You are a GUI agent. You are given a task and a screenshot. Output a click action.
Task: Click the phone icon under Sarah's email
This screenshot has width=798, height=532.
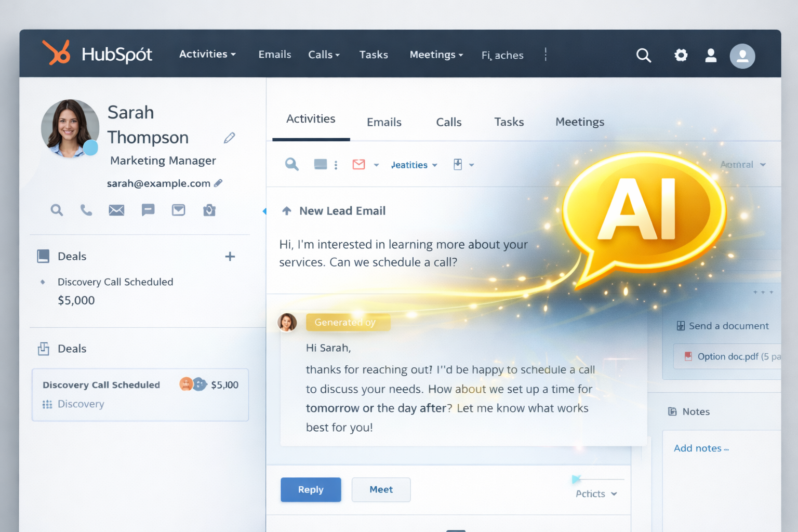point(86,210)
